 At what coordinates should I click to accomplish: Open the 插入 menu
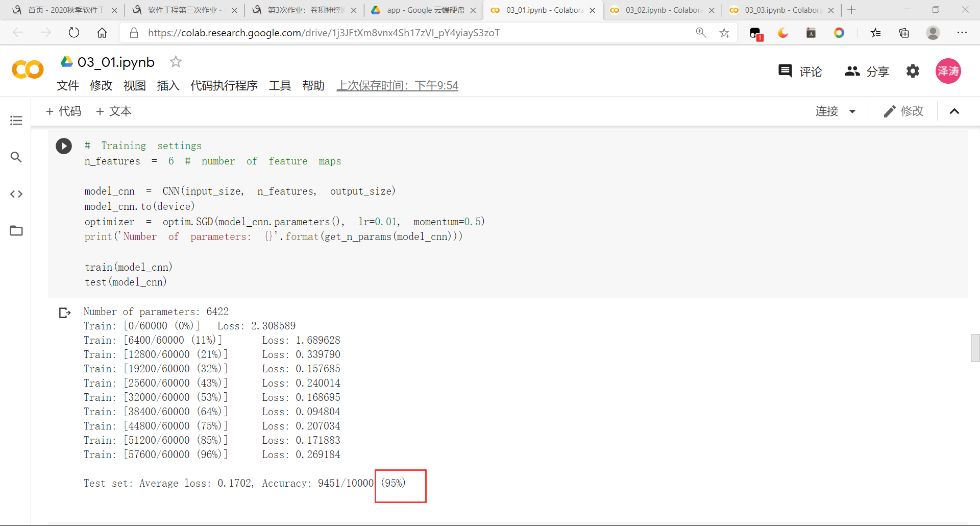click(168, 85)
